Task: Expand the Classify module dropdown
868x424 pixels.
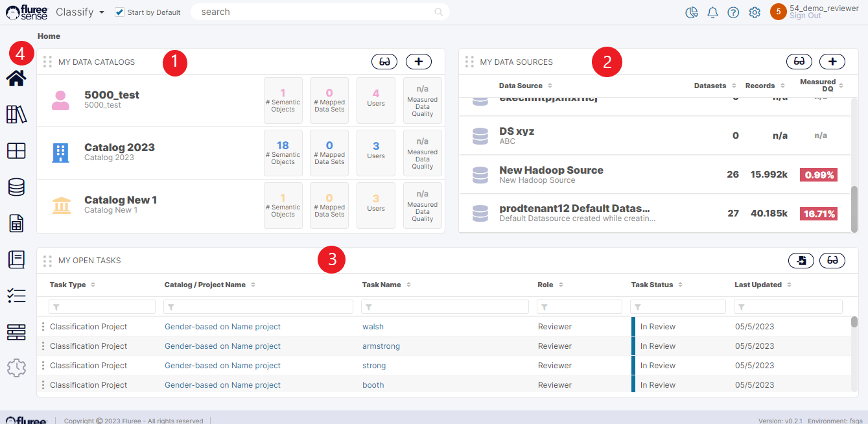Action: (x=80, y=12)
